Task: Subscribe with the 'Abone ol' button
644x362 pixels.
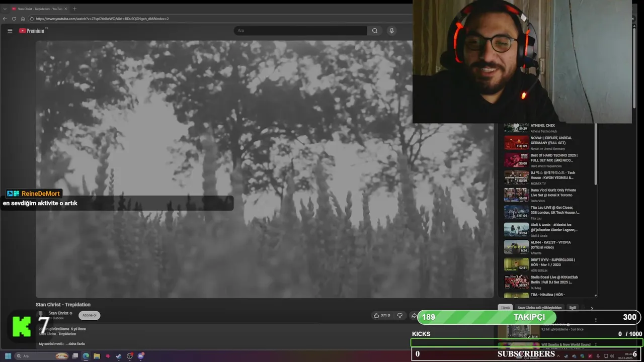Action: [x=90, y=315]
